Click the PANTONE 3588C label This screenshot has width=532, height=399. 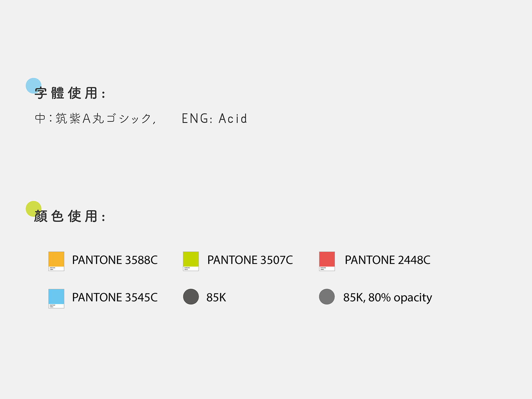coord(115,260)
